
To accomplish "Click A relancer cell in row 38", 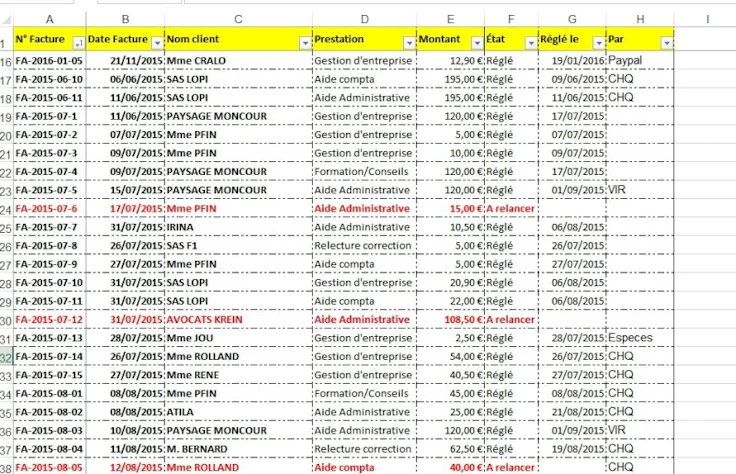I will (511, 467).
